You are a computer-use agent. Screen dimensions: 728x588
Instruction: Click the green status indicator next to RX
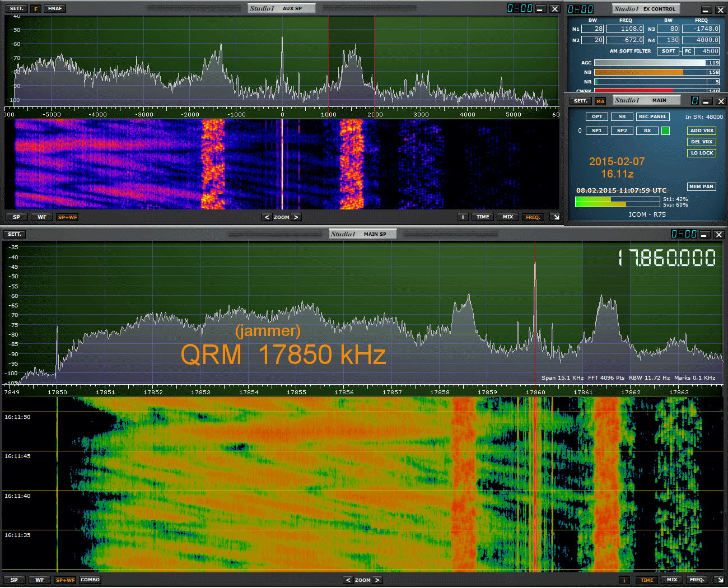665,130
